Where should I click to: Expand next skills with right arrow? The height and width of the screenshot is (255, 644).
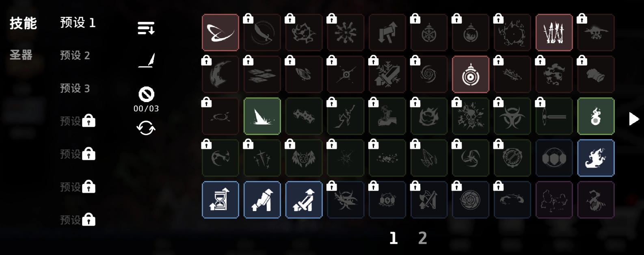click(634, 119)
